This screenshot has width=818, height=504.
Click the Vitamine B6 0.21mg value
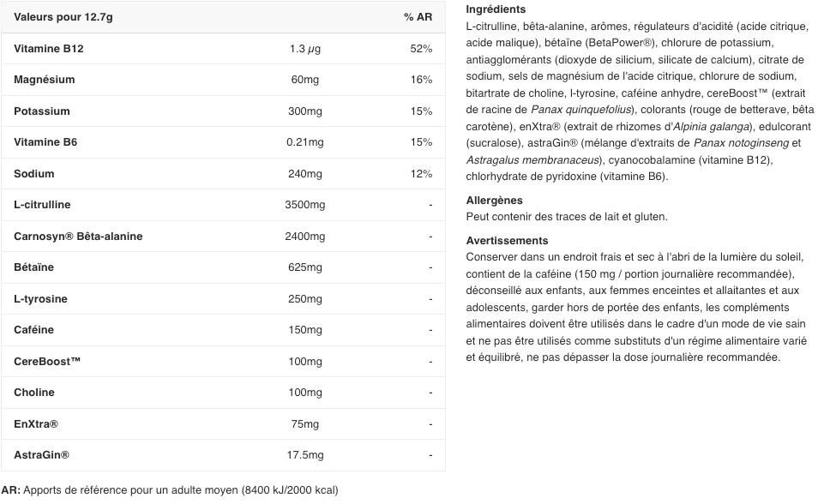coord(304,142)
